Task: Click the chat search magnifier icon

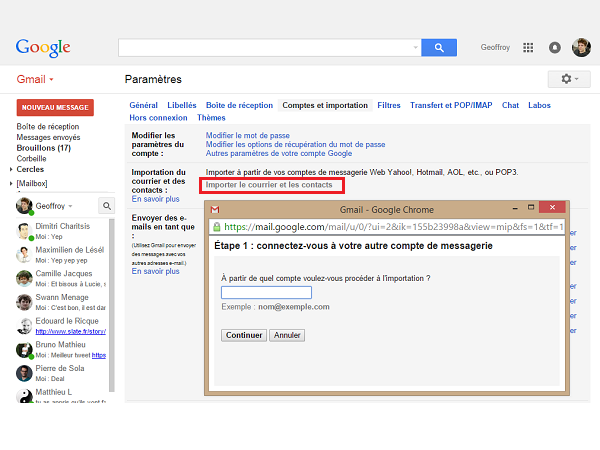Action: pos(107,206)
